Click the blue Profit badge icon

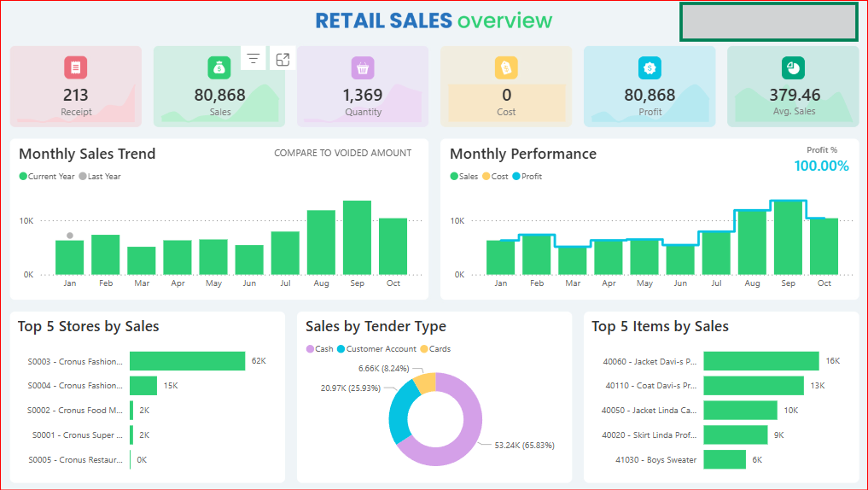650,67
